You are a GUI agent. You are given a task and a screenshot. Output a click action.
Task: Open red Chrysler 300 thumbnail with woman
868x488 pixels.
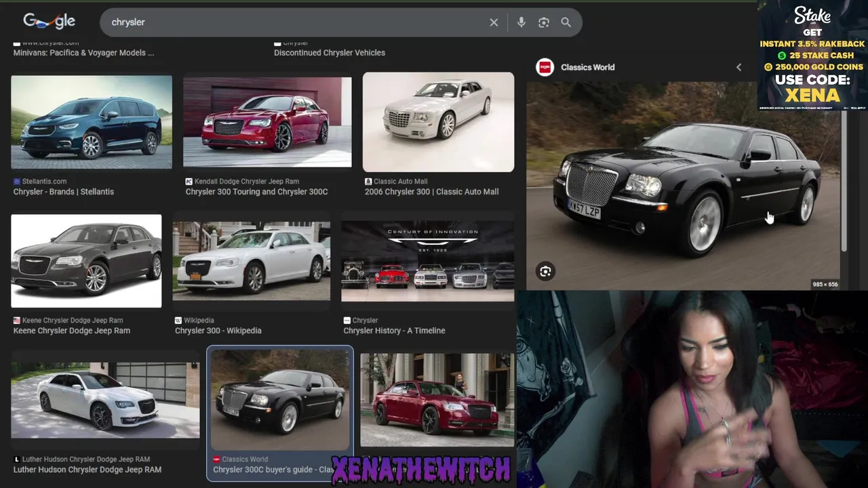[x=437, y=400]
